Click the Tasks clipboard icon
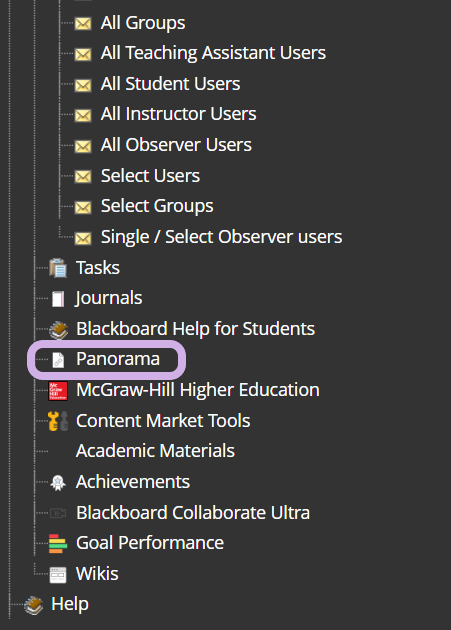Viewport: 451px width, 630px height. click(x=58, y=268)
